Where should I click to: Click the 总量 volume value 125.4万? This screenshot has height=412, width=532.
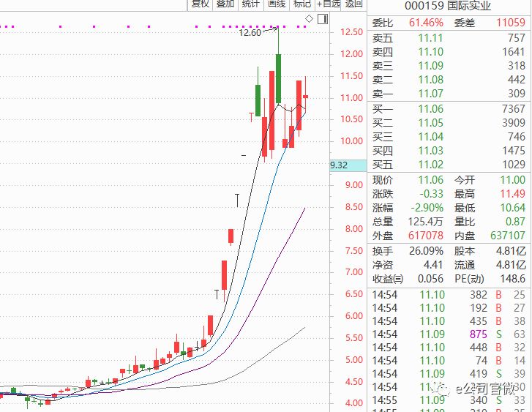(x=425, y=222)
